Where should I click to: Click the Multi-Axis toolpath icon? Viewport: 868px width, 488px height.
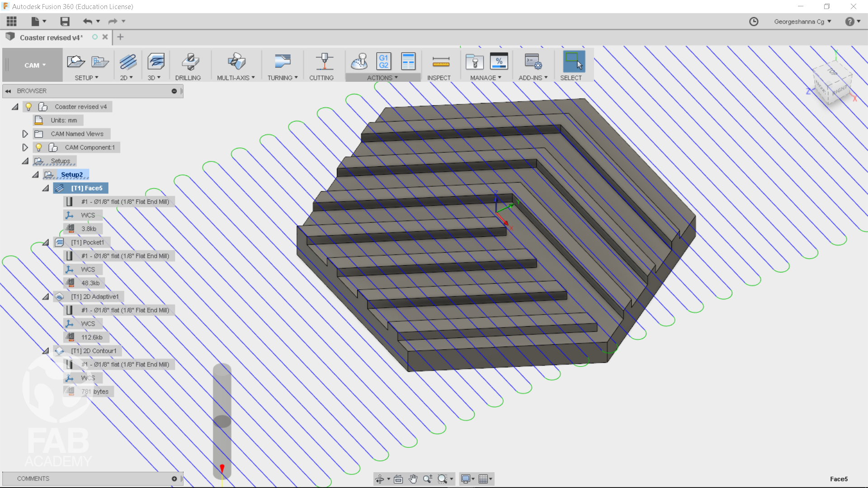(236, 61)
